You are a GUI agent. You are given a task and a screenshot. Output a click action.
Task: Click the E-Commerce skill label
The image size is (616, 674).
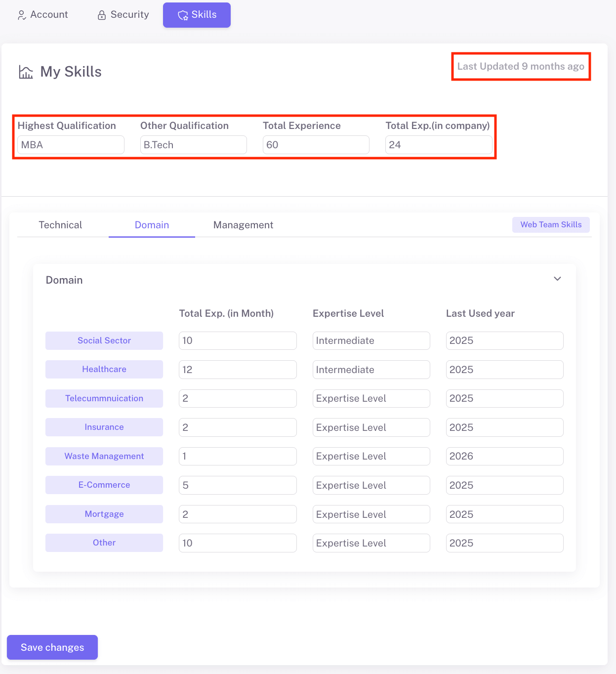(104, 485)
